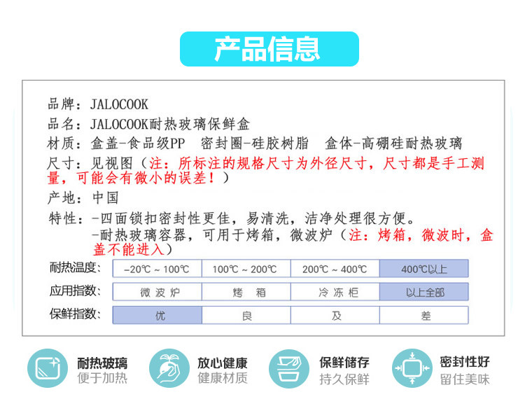Click the 尺寸: 见视图 text
This screenshot has height=420, width=525.
[90, 163]
